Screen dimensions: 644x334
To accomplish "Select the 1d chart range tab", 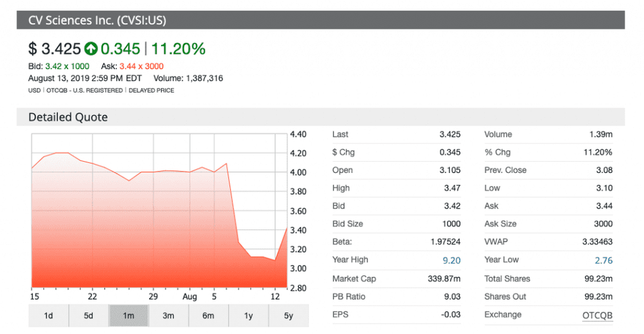I will [x=49, y=316].
